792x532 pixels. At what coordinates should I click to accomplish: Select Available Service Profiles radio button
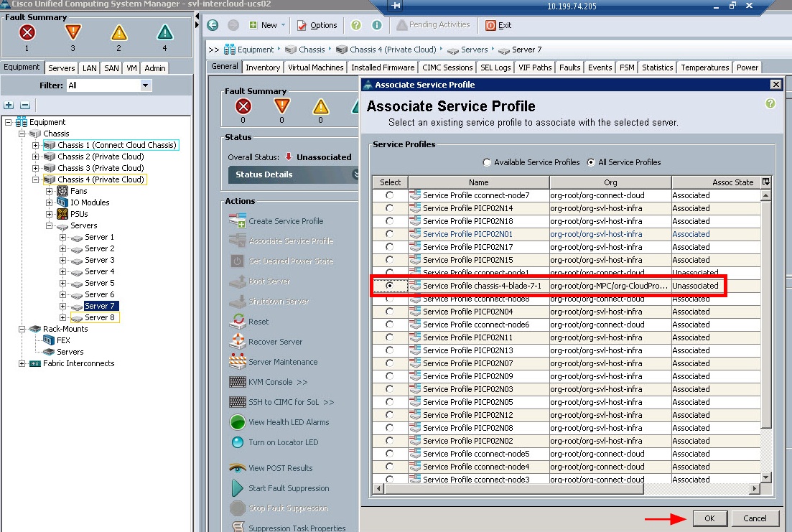coord(486,162)
